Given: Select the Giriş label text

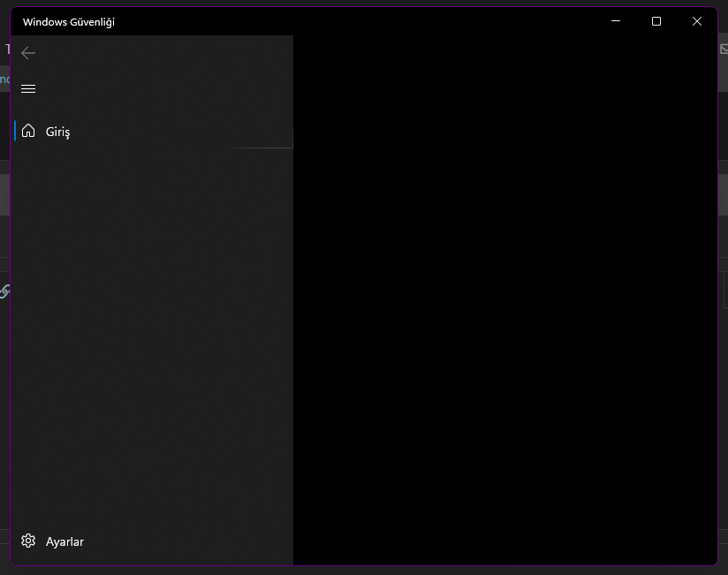Looking at the screenshot, I should 58,132.
